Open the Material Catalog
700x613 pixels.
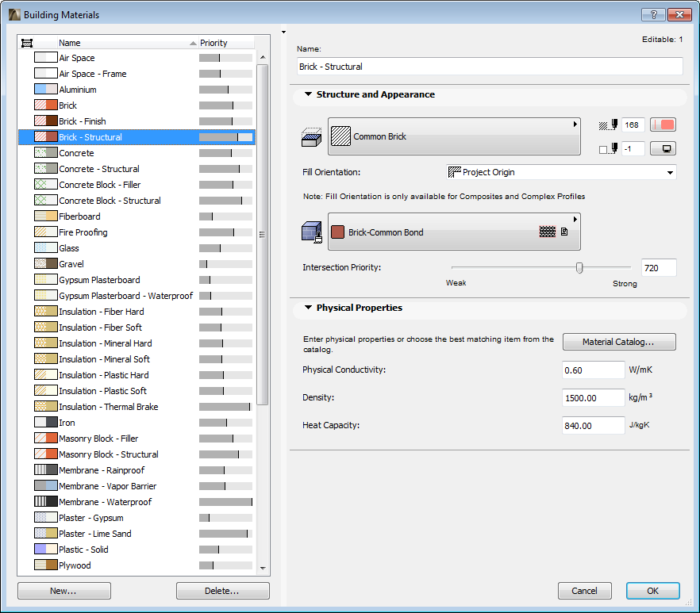[x=619, y=342]
